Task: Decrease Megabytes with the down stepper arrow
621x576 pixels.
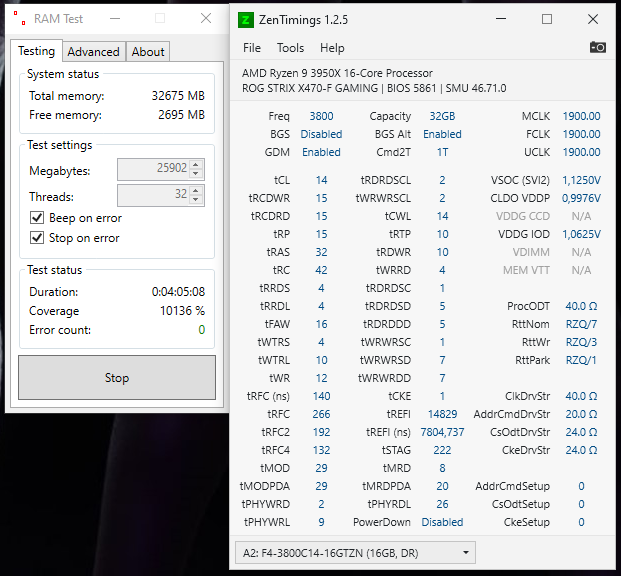Action: (196, 174)
